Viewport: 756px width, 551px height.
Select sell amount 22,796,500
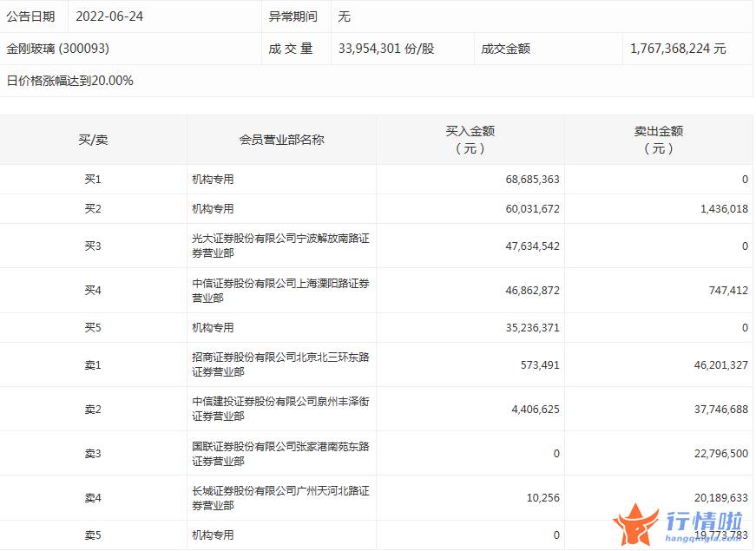click(x=720, y=454)
